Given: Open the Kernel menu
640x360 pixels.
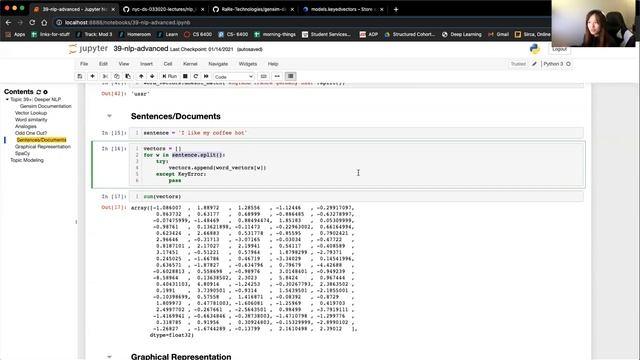Looking at the screenshot, I should [190, 64].
